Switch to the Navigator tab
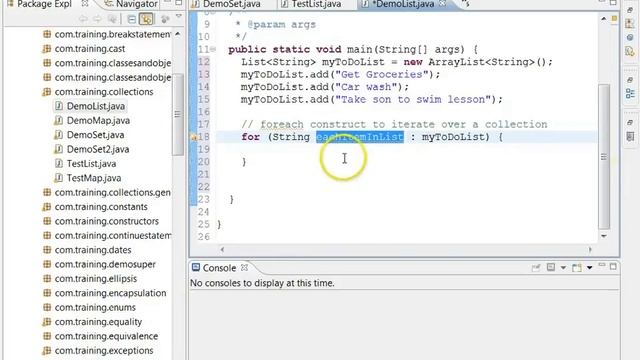Image resolution: width=640 pixels, height=360 pixels. (x=131, y=4)
